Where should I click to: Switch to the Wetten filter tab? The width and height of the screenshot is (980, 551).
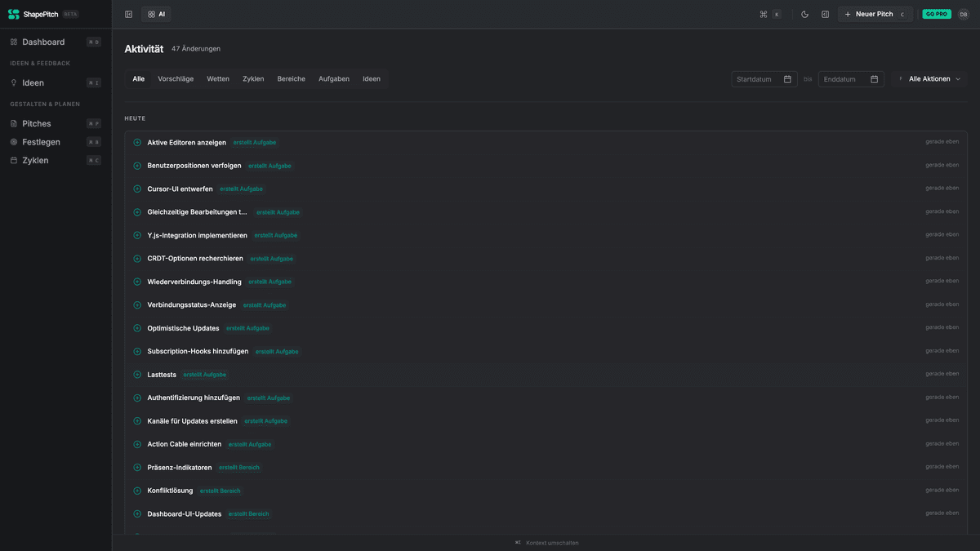tap(218, 78)
